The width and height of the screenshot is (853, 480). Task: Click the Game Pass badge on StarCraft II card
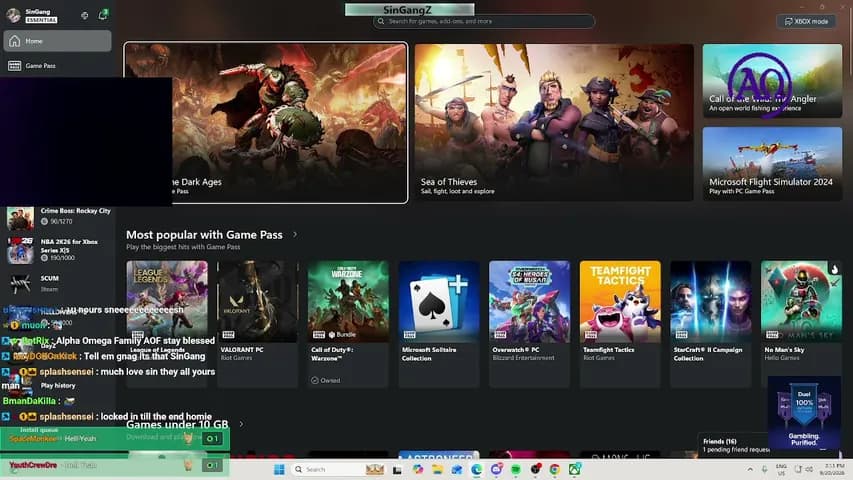coord(682,334)
